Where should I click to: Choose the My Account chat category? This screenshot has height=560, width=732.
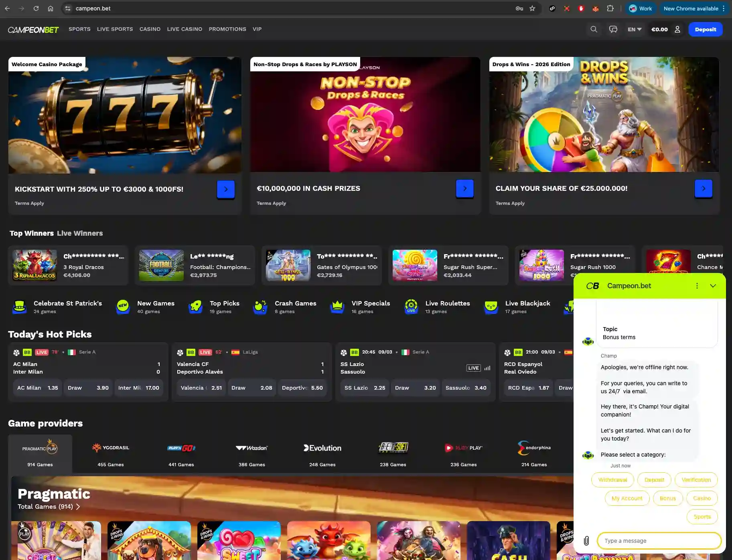[x=627, y=498]
